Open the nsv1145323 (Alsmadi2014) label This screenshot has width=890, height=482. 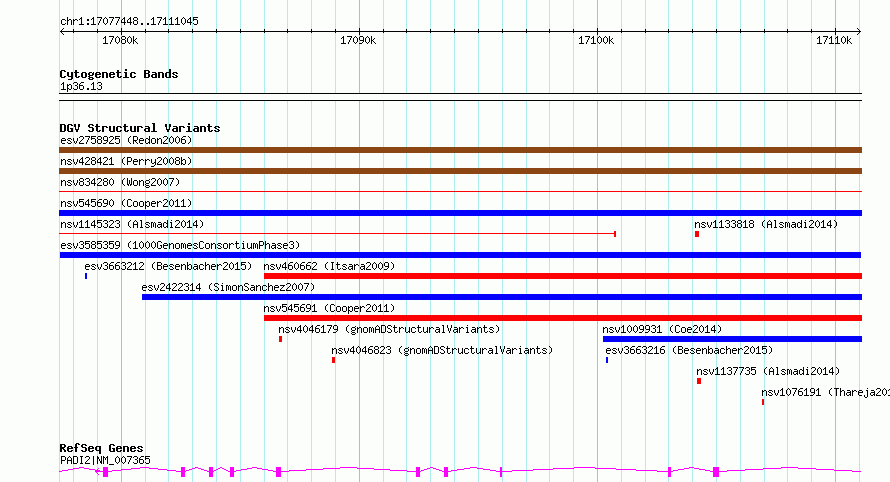(x=132, y=224)
